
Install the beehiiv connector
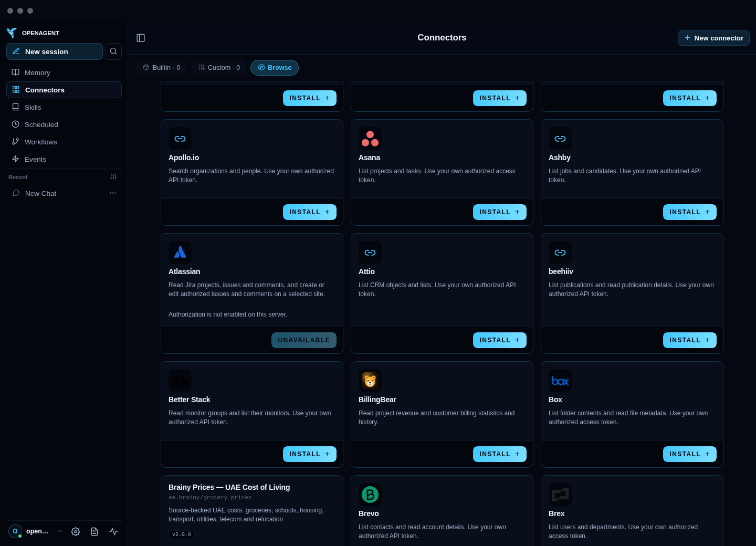pos(690,340)
